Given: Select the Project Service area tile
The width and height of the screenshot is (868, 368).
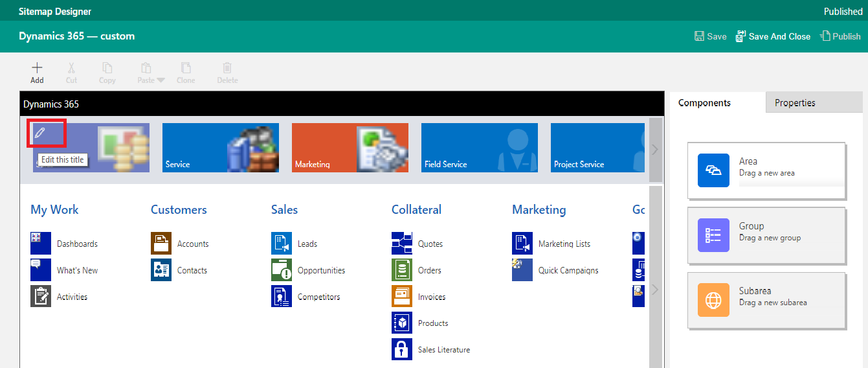Looking at the screenshot, I should tap(597, 148).
